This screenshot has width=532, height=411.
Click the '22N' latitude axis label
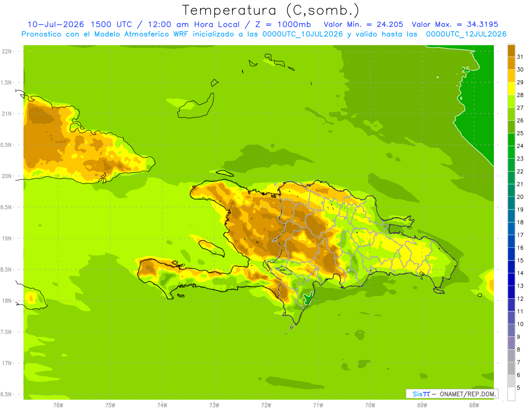click(7, 51)
